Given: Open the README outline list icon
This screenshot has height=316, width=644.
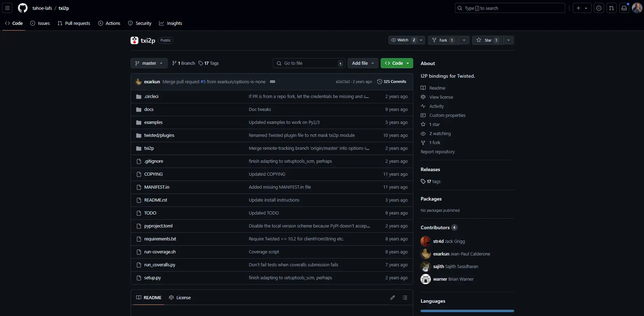Looking at the screenshot, I should (405, 298).
